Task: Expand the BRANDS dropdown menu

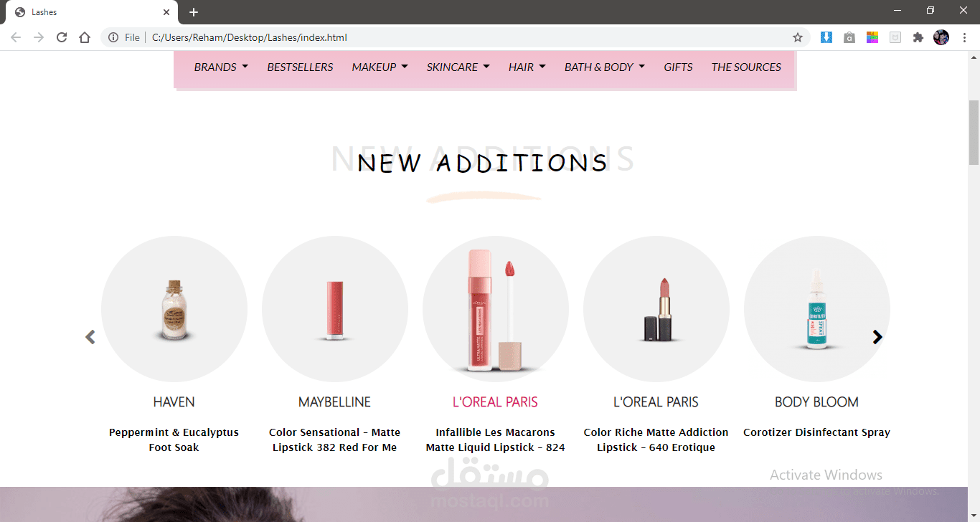Action: (x=221, y=67)
